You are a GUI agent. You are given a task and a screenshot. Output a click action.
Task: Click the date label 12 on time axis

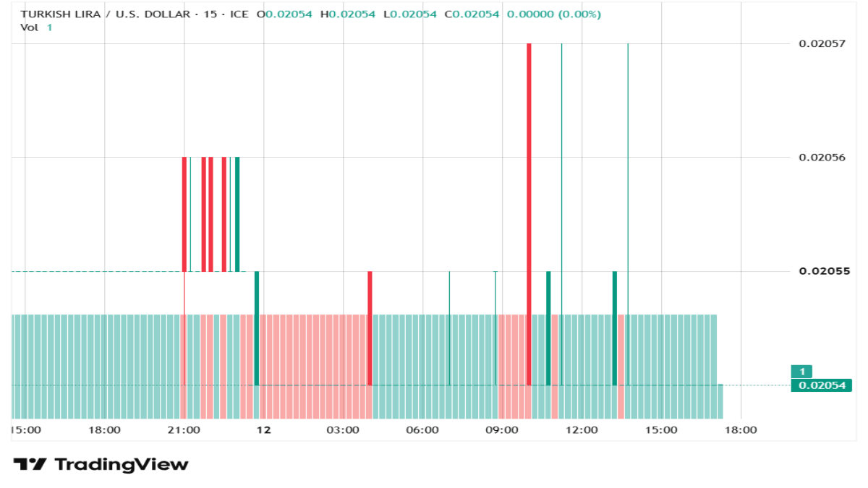[264, 429]
